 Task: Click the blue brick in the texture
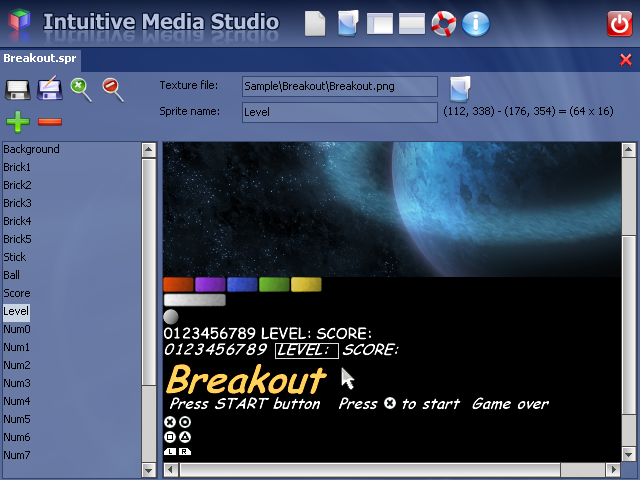242,284
